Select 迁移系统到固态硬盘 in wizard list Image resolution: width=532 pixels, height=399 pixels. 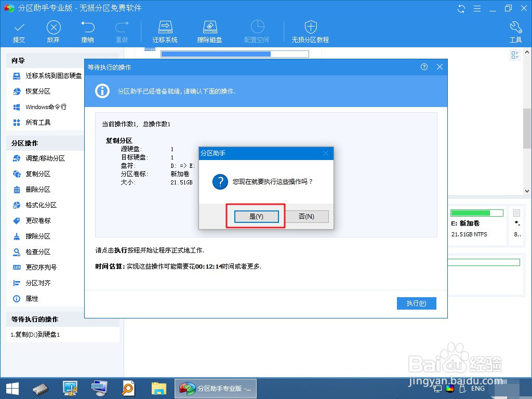tap(47, 76)
